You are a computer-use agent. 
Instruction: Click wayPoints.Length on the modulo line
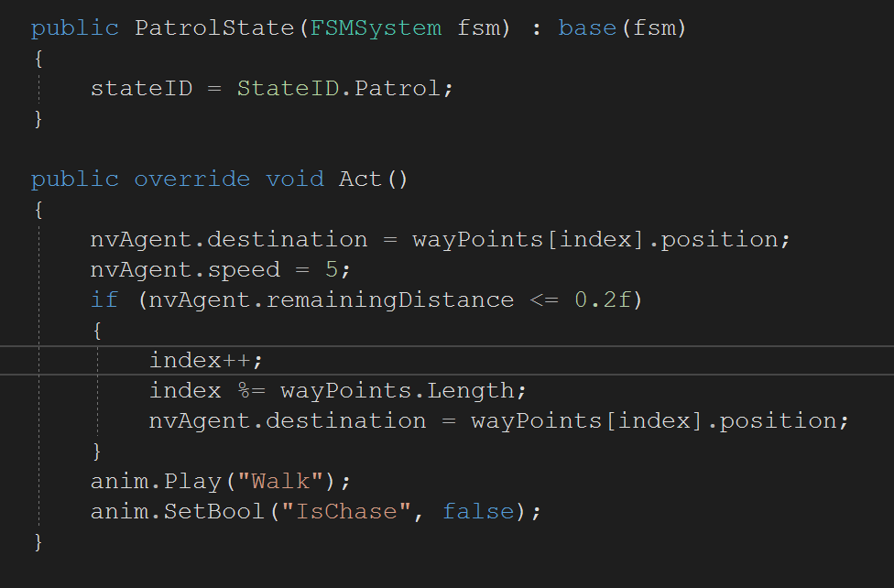tap(399, 391)
